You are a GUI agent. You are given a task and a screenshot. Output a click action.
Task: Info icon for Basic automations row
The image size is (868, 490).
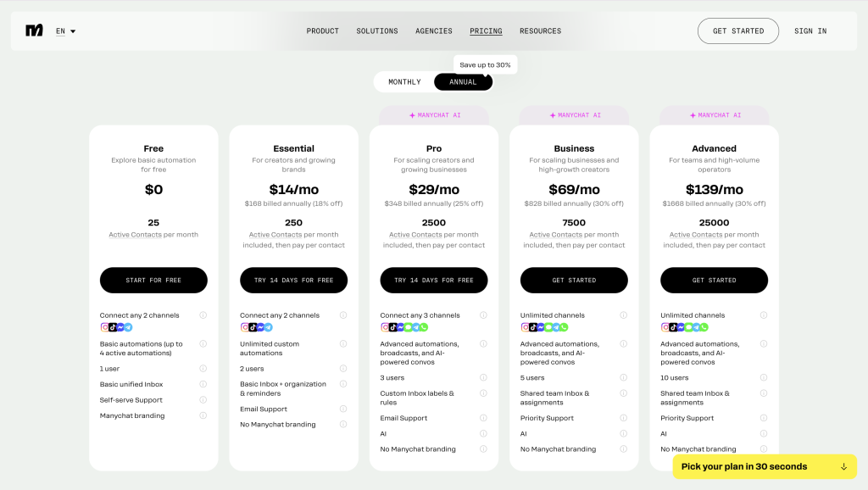203,344
